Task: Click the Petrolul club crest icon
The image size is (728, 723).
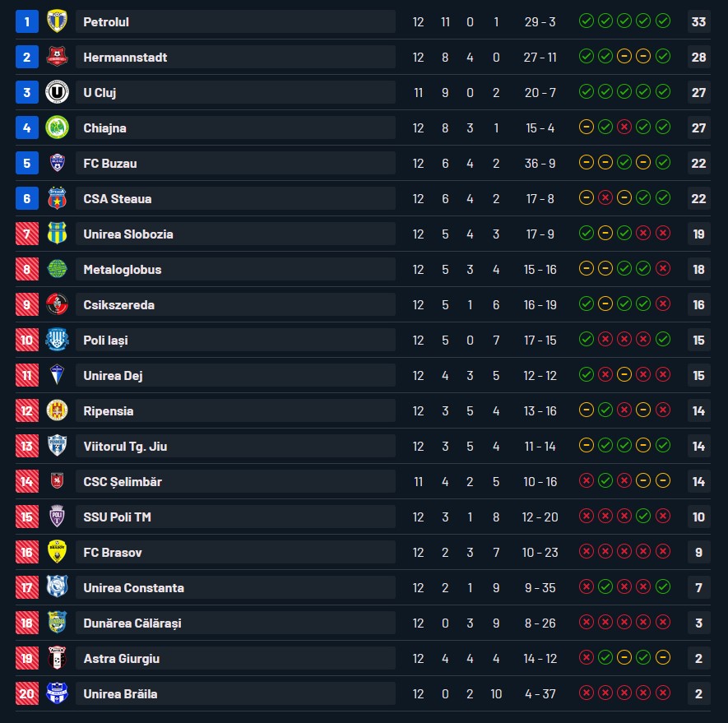Action: click(57, 21)
